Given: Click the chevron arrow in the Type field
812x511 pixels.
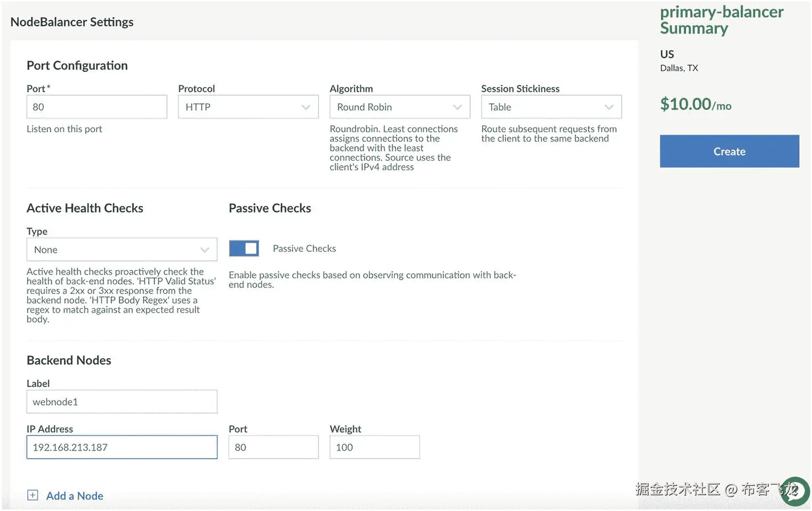Looking at the screenshot, I should (205, 250).
